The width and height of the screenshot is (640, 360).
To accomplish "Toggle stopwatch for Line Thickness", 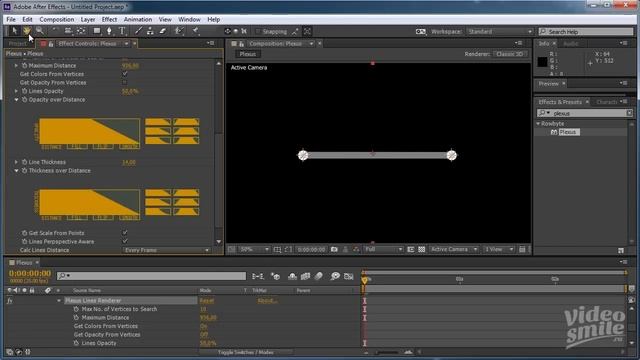I will click(24, 162).
